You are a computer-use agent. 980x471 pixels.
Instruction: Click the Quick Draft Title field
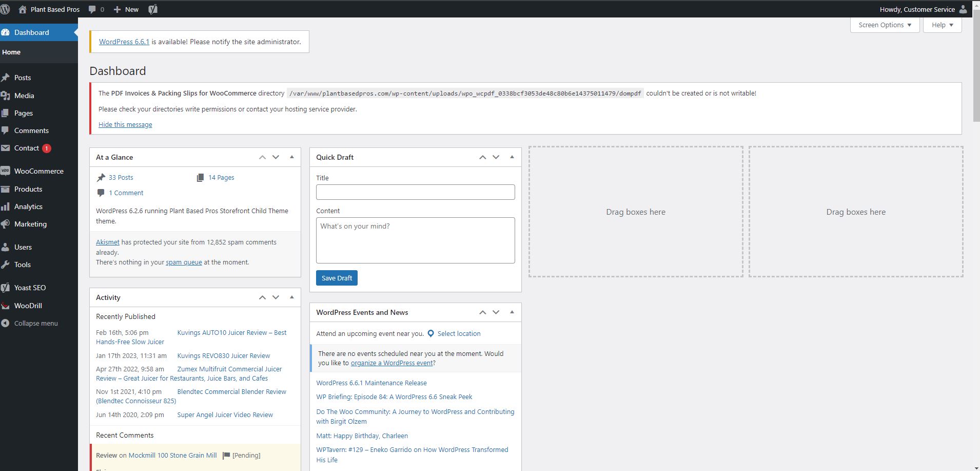[x=416, y=192]
